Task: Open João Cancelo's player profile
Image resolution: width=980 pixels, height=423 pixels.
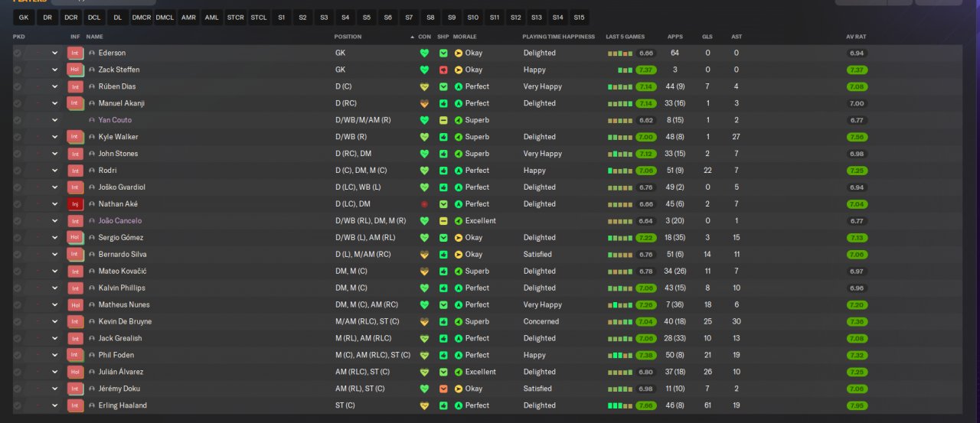Action: tap(120, 221)
